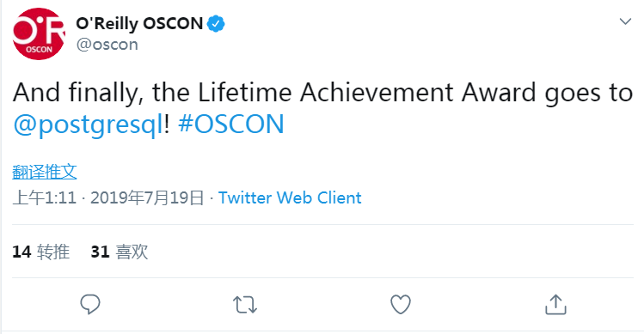Expand the tweet options chevron menu
The image size is (644, 334).
click(x=625, y=21)
